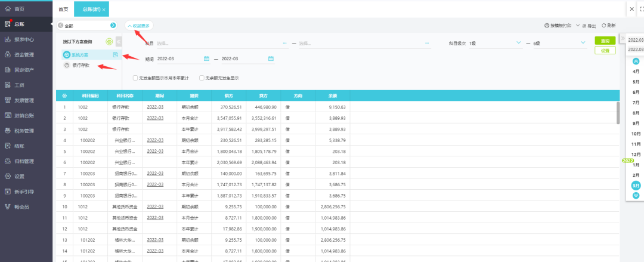This screenshot has width=644, height=262.
Task: Switch to the 首页 tab
Action: (x=63, y=9)
